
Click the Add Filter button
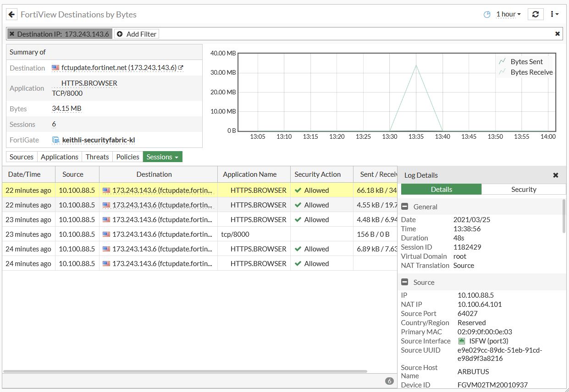pos(137,34)
